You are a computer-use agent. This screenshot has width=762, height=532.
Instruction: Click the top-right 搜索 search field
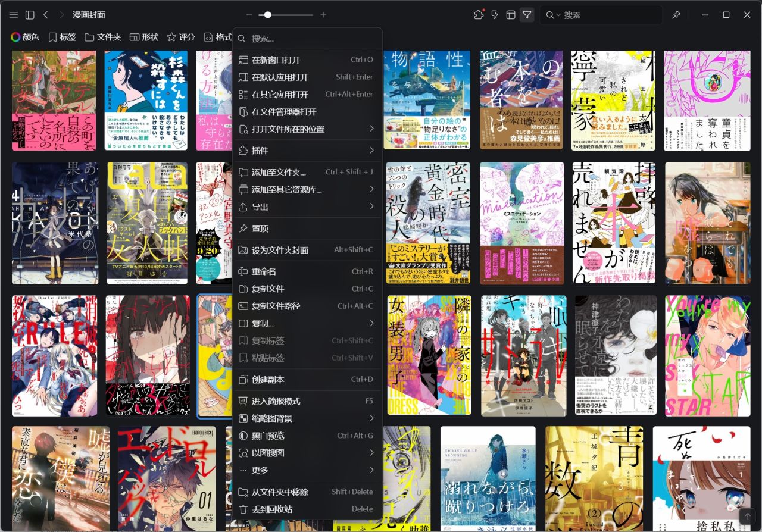pyautogui.click(x=601, y=15)
